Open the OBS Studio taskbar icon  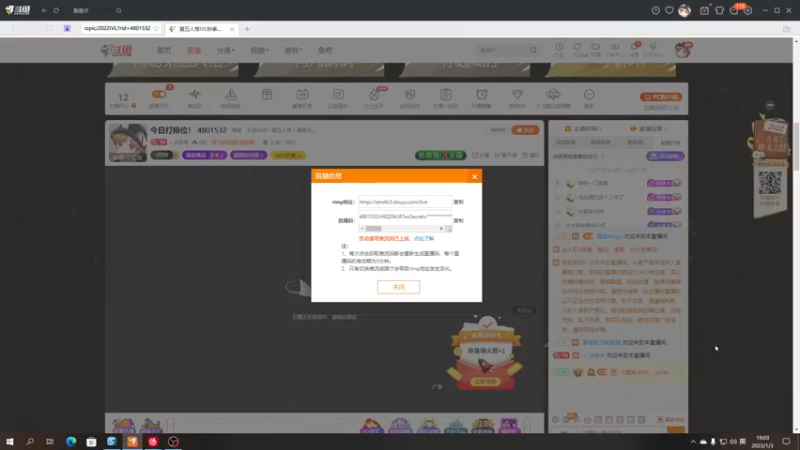[x=173, y=441]
